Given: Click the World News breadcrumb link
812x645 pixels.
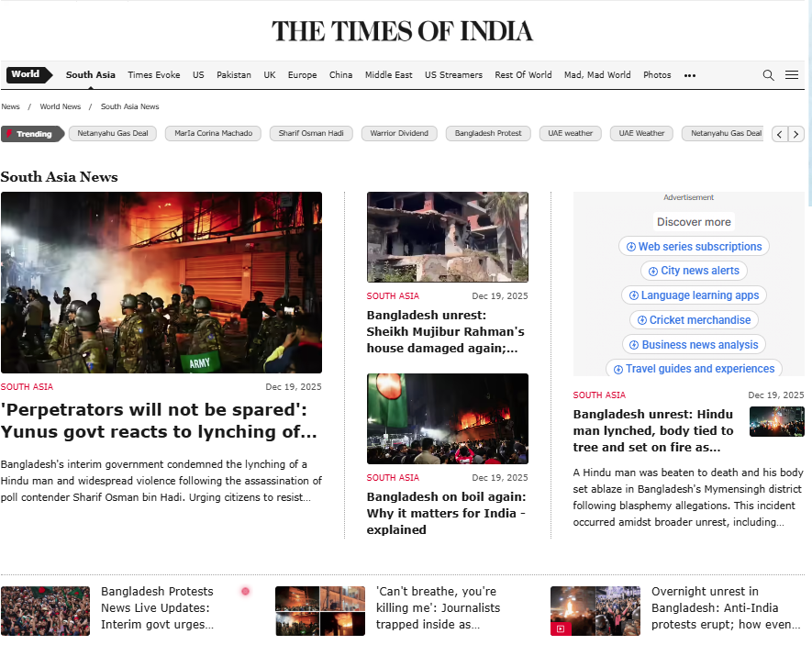Looking at the screenshot, I should 61,107.
